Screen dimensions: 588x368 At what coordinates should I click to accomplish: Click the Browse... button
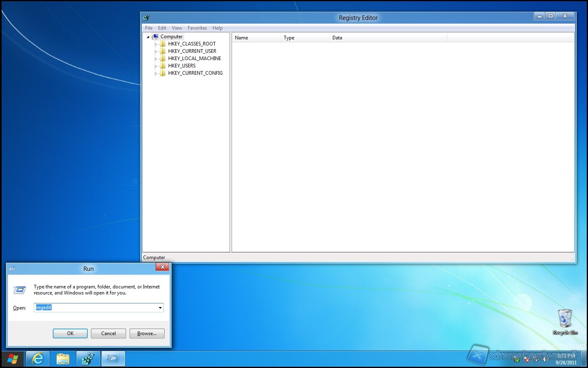tap(147, 333)
